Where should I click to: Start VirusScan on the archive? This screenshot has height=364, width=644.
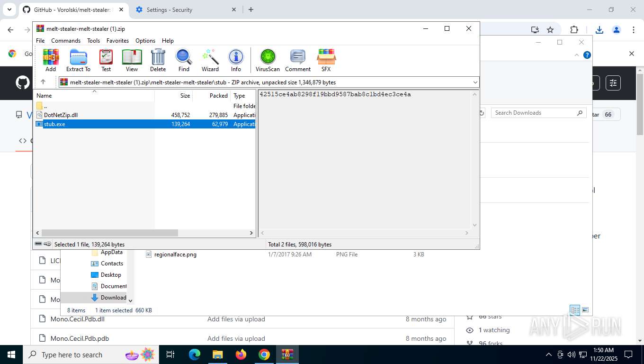click(268, 60)
